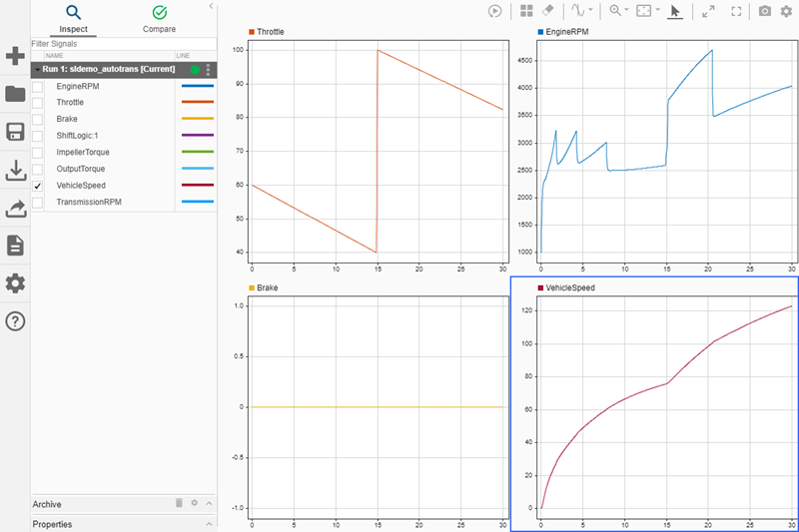Check the EngineRPM signal checkbox
Screen dimensions: 799x532
38,87
